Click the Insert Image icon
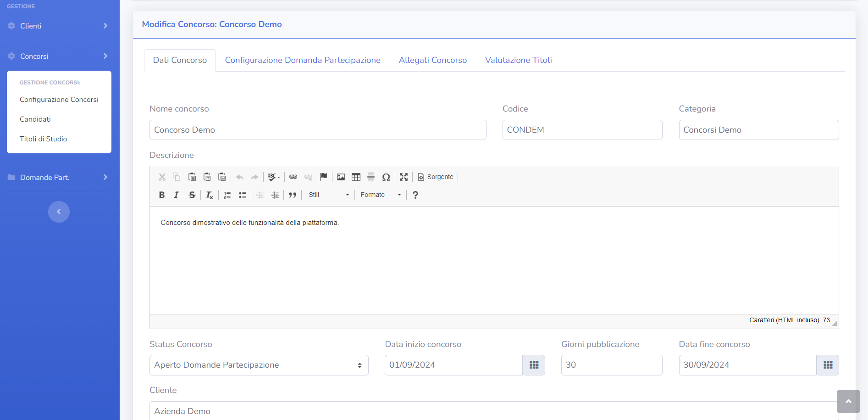 pos(341,177)
